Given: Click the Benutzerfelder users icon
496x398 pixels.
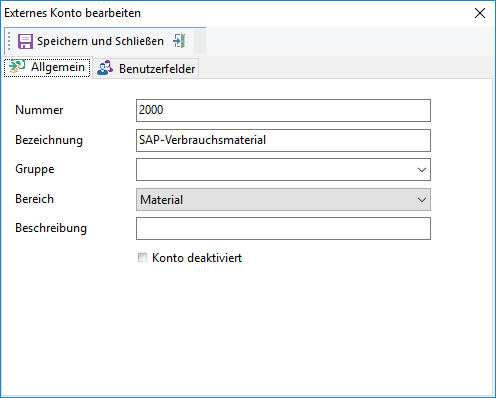Looking at the screenshot, I should (105, 68).
